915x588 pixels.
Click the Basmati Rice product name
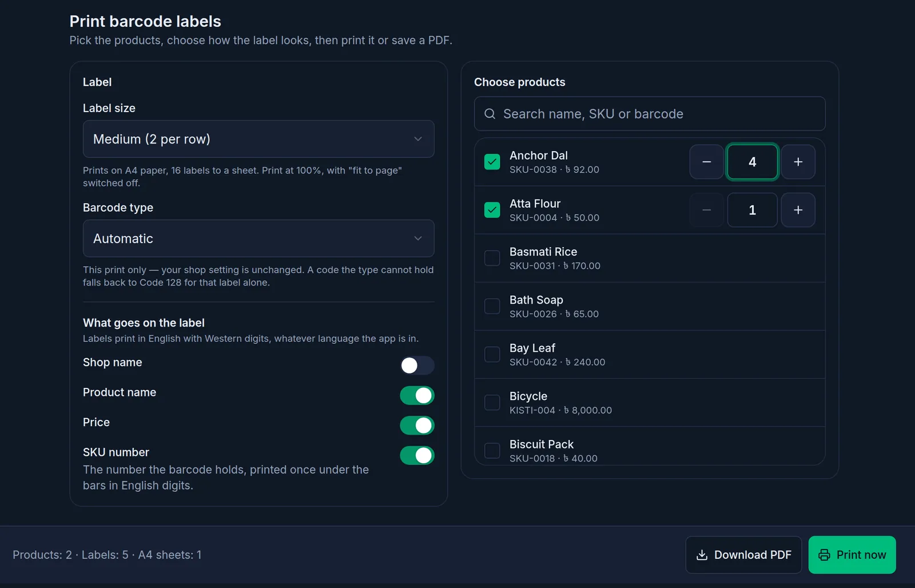543,252
